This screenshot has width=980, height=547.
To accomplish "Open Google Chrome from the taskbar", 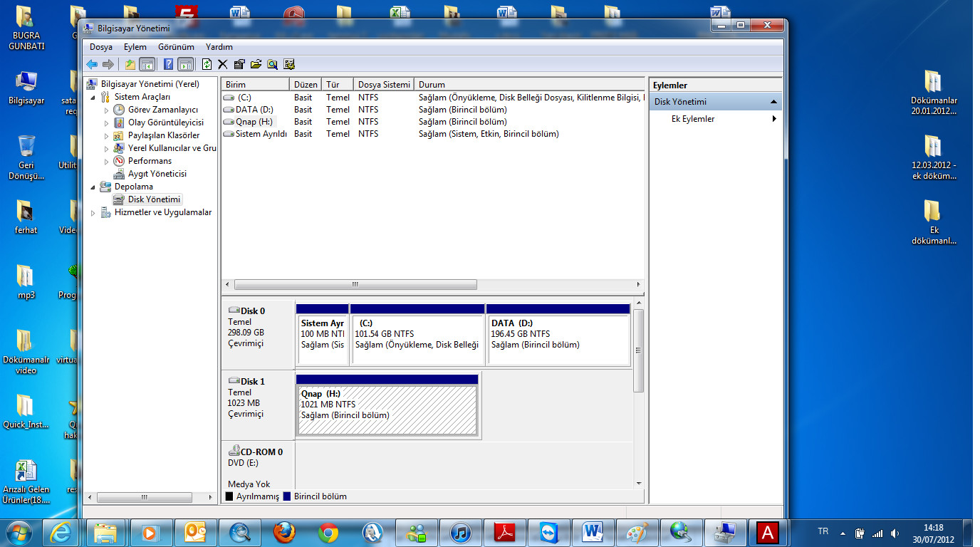I will coord(328,532).
